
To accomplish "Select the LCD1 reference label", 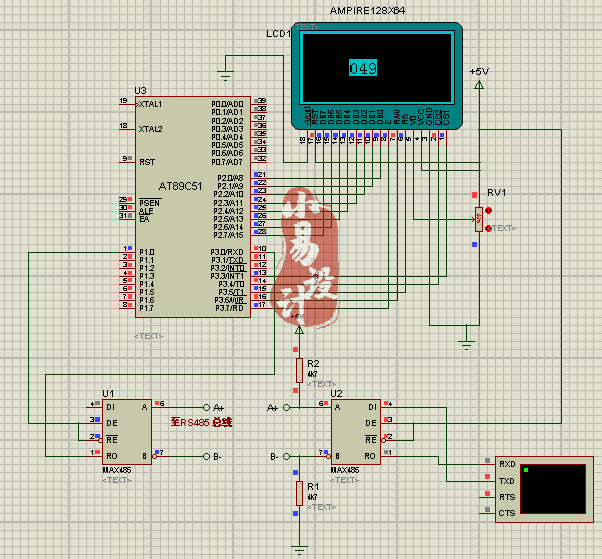I will (x=278, y=34).
